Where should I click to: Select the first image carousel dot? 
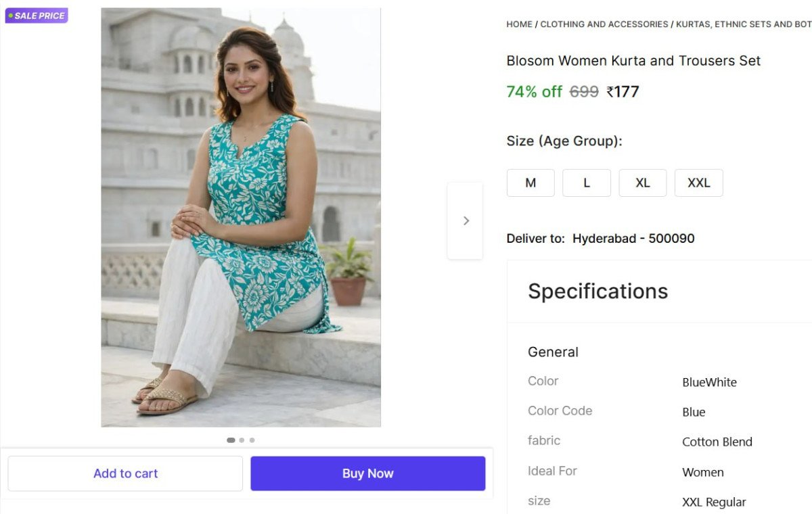pos(231,440)
